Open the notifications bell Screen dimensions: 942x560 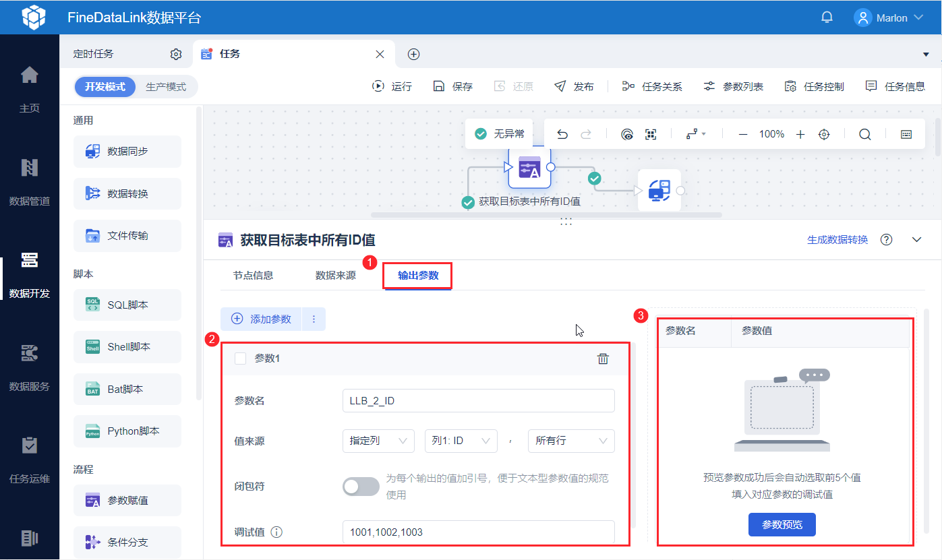[827, 18]
